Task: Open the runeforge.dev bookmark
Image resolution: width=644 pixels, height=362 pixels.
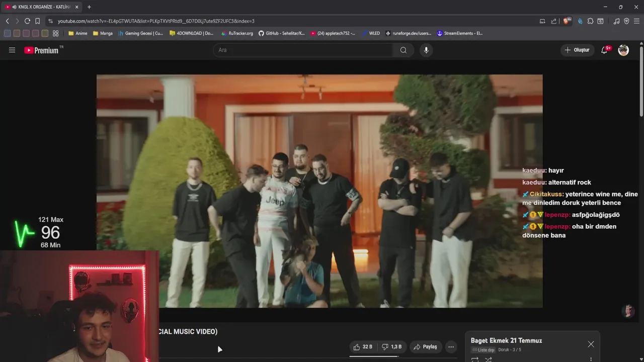Action: click(408, 33)
